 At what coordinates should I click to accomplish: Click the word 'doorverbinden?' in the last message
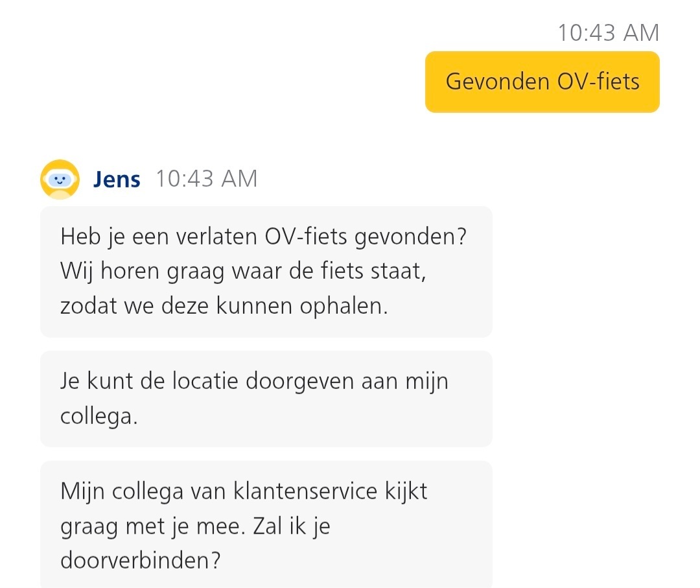tap(141, 560)
